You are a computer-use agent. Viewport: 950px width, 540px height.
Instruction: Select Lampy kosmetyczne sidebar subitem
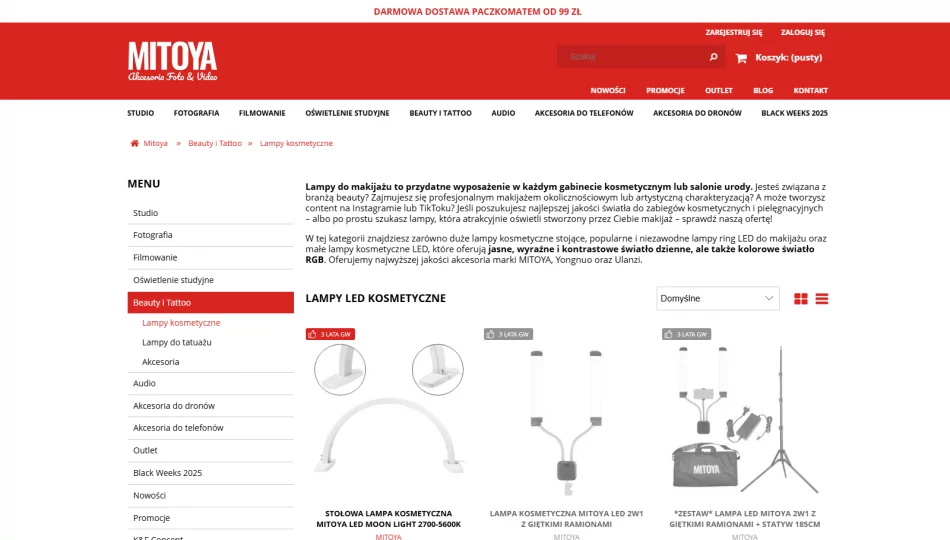click(x=181, y=323)
